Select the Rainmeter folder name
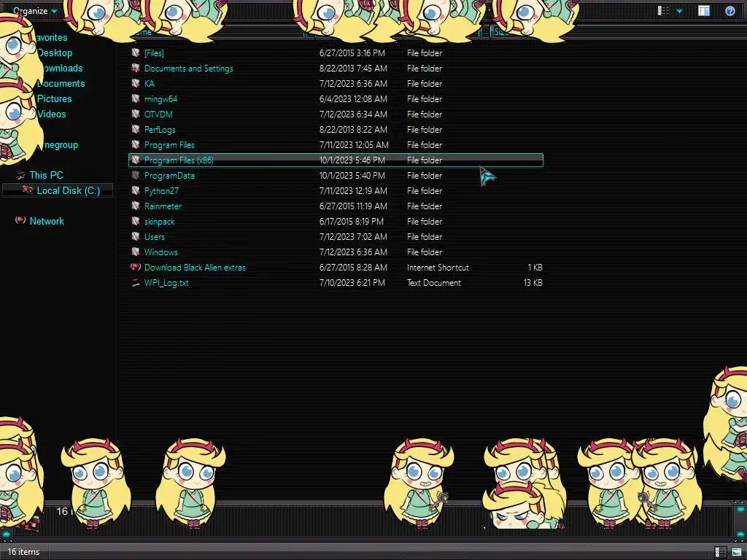Image resolution: width=747 pixels, height=560 pixels. pyautogui.click(x=163, y=206)
